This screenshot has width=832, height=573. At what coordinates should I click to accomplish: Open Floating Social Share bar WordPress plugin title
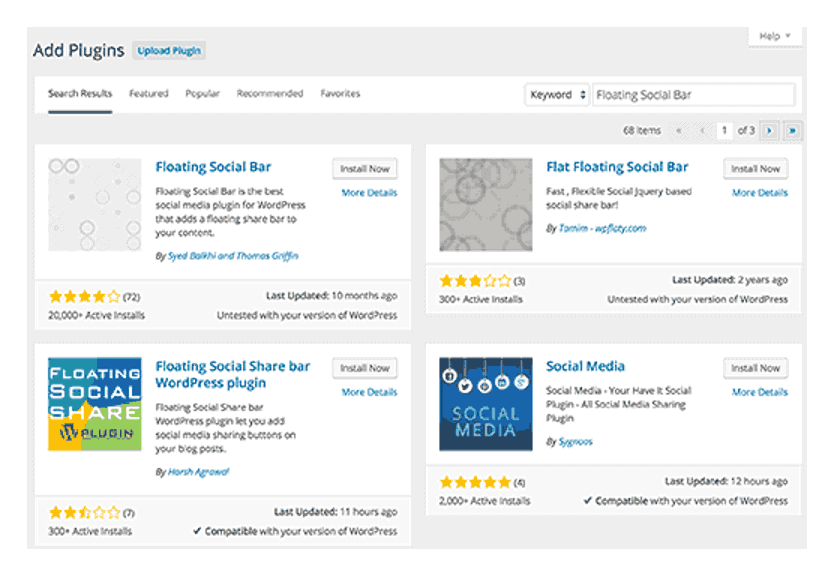[x=232, y=375]
